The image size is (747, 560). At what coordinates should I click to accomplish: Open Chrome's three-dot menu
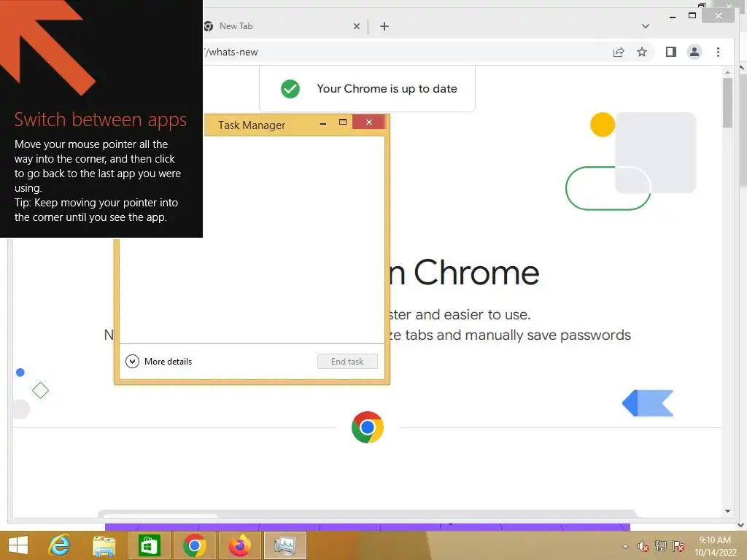point(718,52)
